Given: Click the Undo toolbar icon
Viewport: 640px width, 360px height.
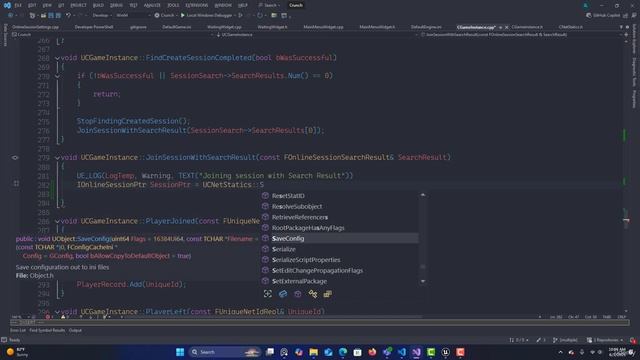Looking at the screenshot, I should (68, 16).
